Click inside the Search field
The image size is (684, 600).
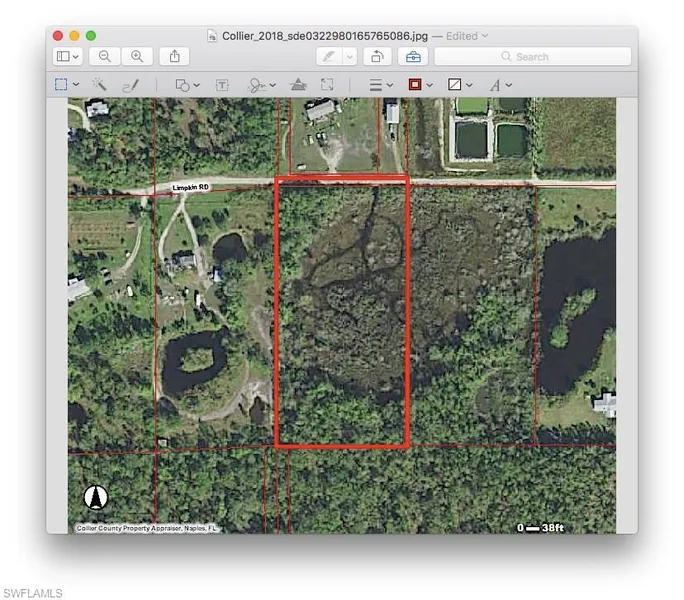point(540,57)
